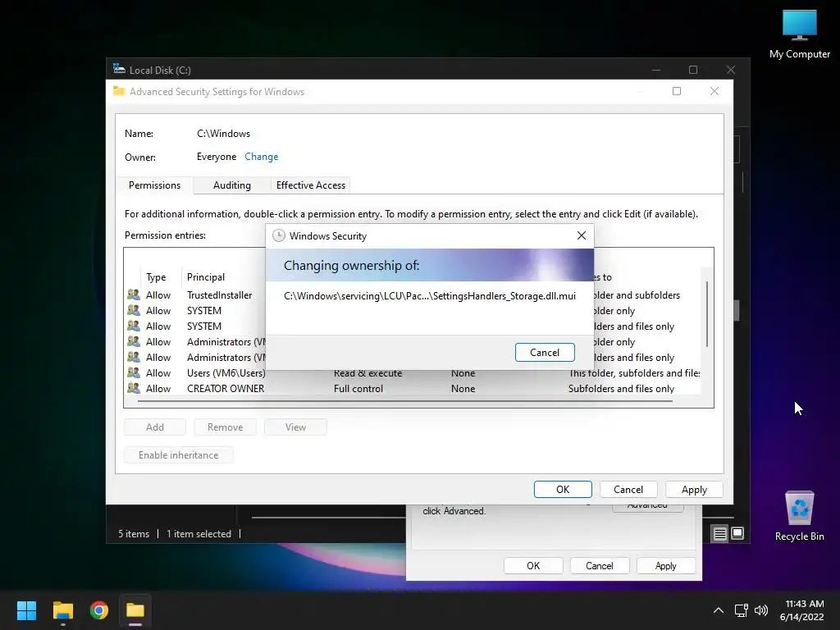Screen dimensions: 840x630
Task: Click the second SYSTEM row's user icon
Action: (x=134, y=326)
